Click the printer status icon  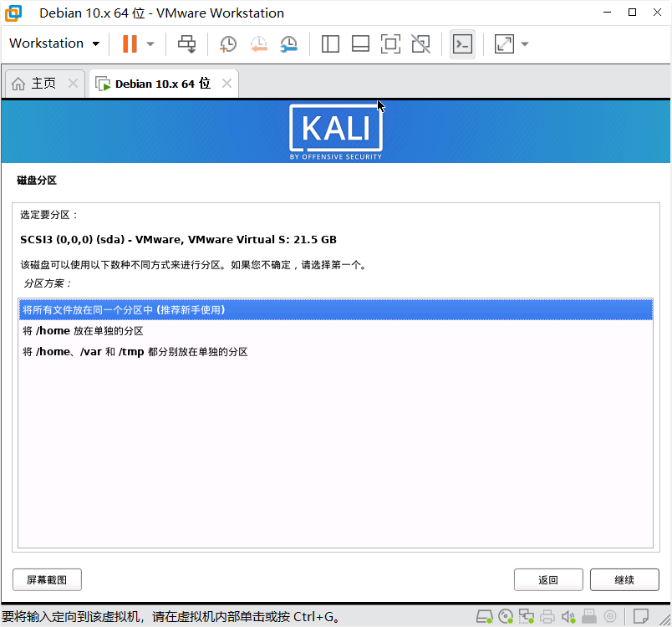[x=547, y=617]
